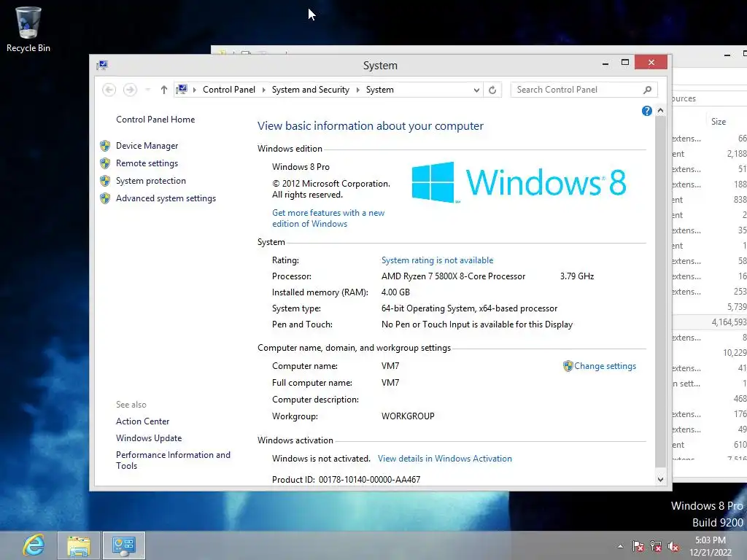The height and width of the screenshot is (560, 747).
Task: Refresh the System page
Action: 492,90
